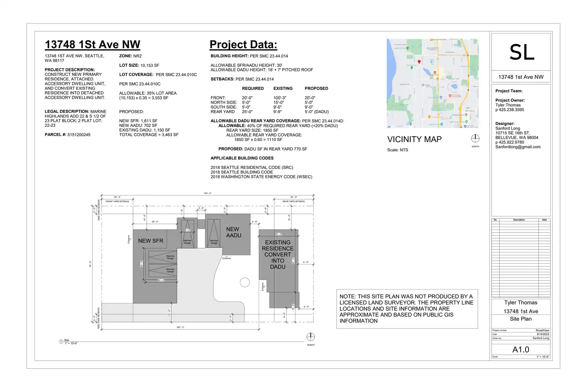Select 'LOT SIZE: 10,153 SF' text
This screenshot has width=588, height=392.
coord(139,65)
